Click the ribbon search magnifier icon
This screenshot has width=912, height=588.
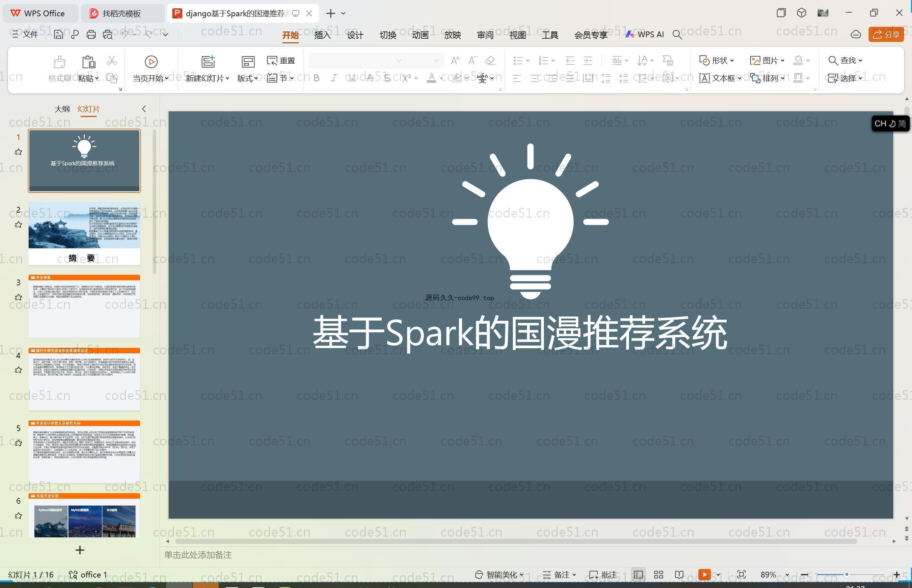677,34
